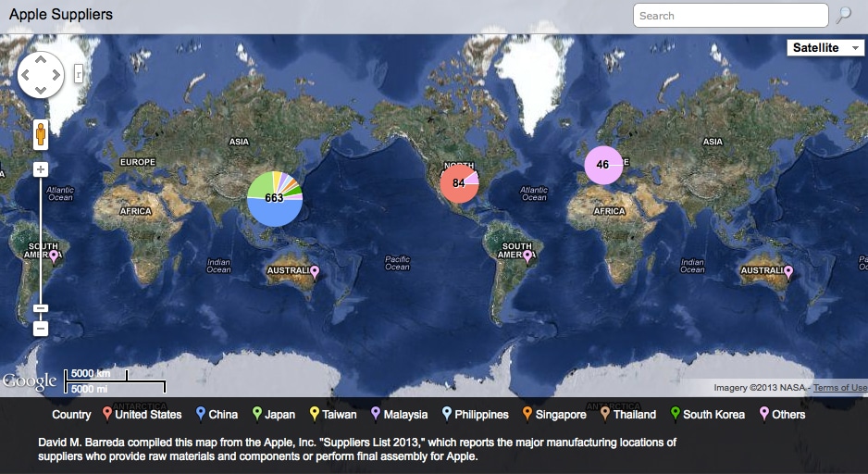
Task: Pan the map right with the arrow
Action: [56, 75]
